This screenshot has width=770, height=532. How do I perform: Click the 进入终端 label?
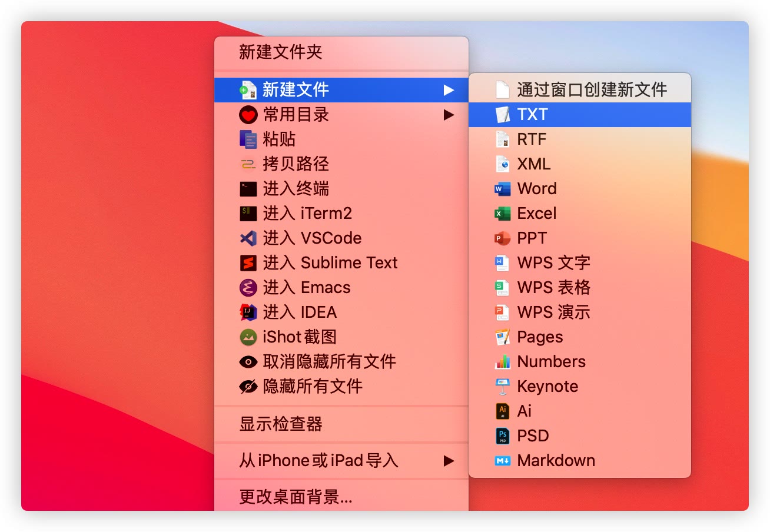pyautogui.click(x=296, y=189)
